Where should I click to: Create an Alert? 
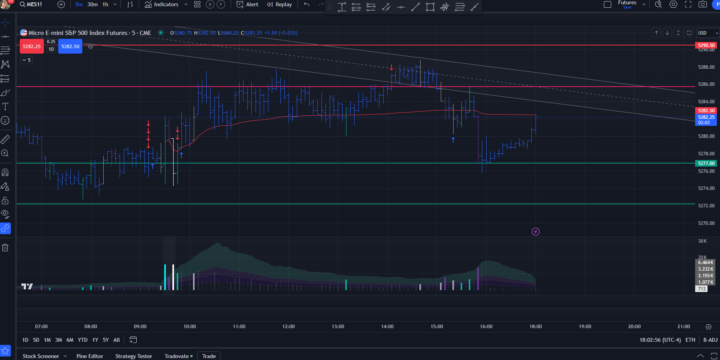coord(247,4)
